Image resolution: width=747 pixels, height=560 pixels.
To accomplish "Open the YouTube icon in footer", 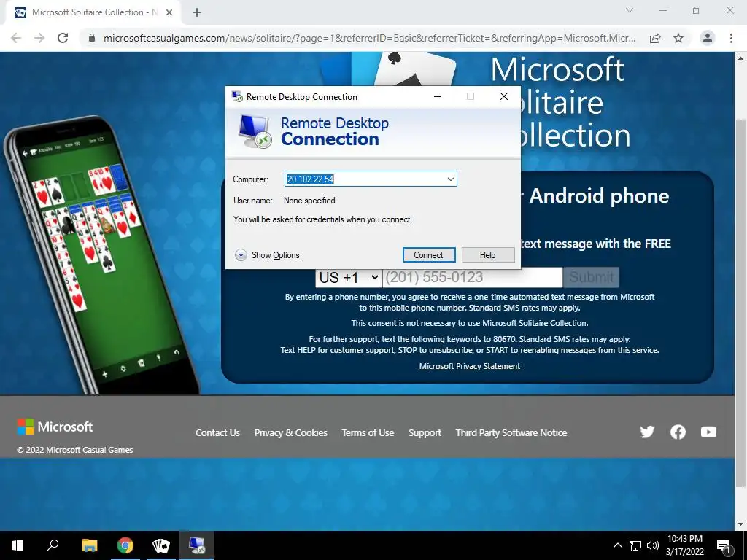I will pyautogui.click(x=708, y=432).
